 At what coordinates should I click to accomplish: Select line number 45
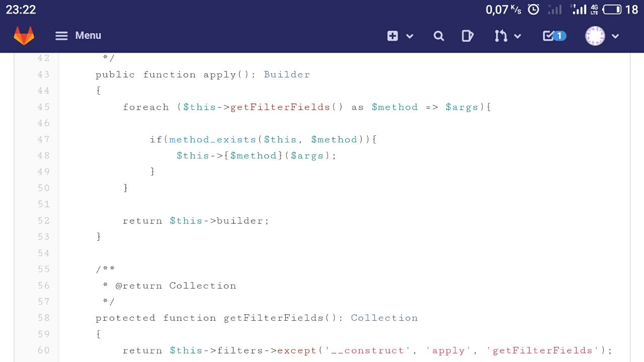point(44,107)
